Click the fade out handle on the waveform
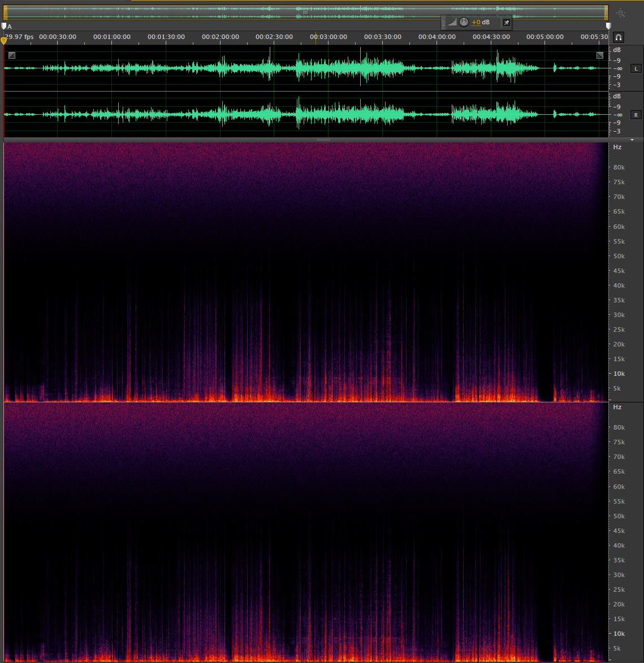The image size is (644, 663). [599, 55]
